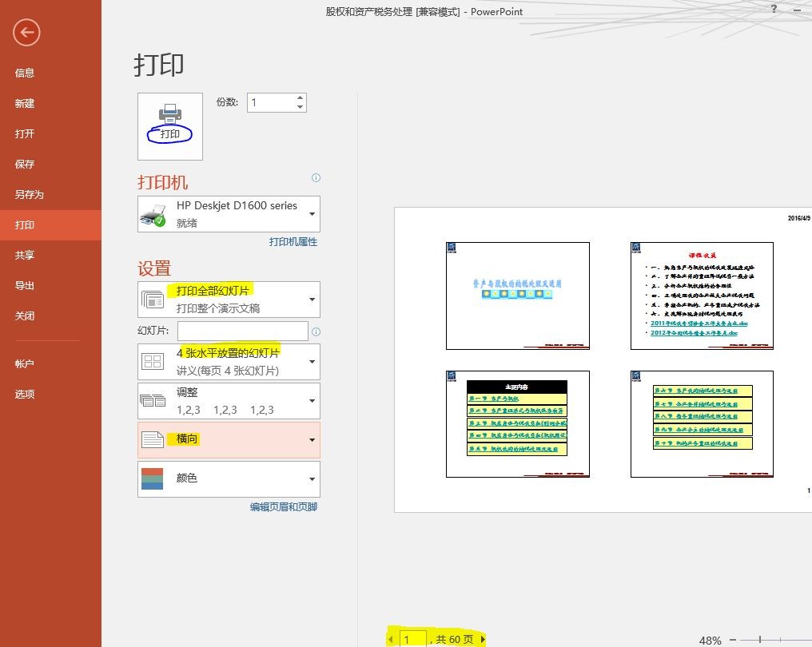Select 新建 in the sidebar
The width and height of the screenshot is (812, 647).
51,104
